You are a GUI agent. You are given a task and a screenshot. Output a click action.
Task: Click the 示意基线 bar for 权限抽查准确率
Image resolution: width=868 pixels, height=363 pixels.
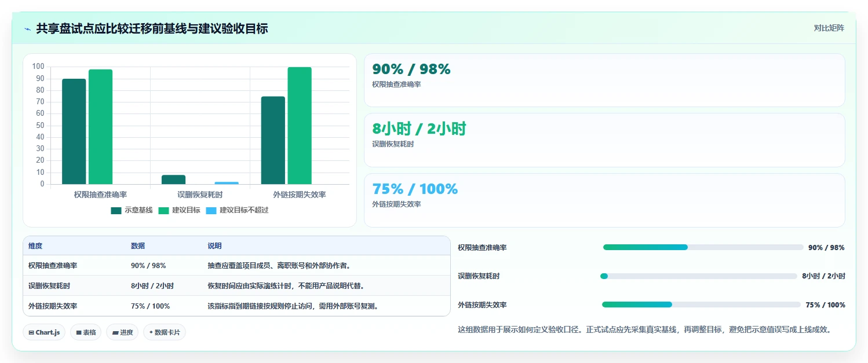pyautogui.click(x=74, y=131)
